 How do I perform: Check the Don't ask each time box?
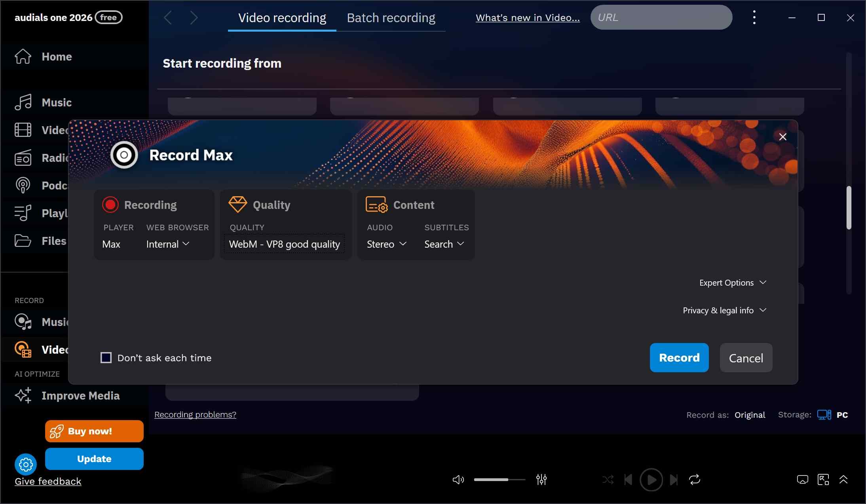pyautogui.click(x=105, y=357)
